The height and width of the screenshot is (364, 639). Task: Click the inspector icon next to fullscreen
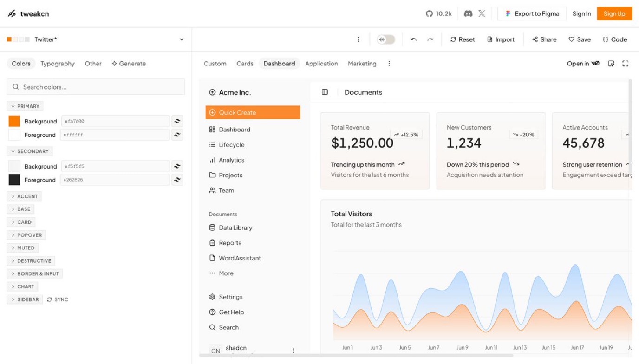(x=611, y=64)
